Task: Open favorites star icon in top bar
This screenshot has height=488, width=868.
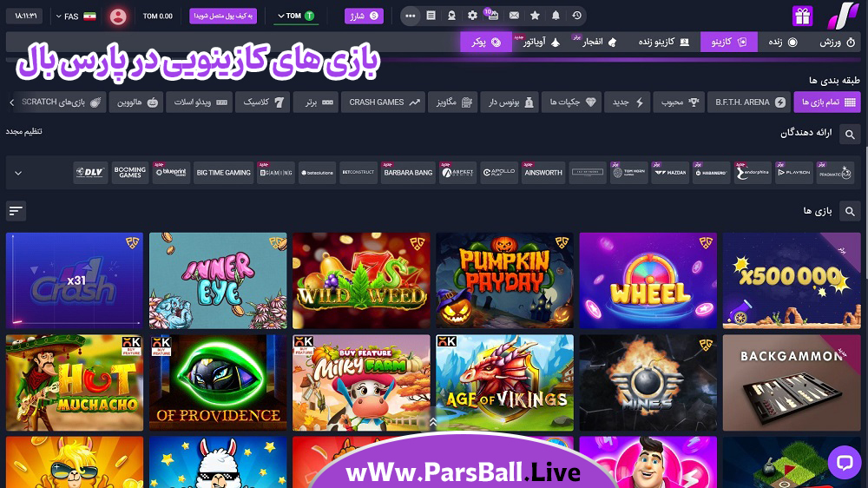Action: point(535,16)
